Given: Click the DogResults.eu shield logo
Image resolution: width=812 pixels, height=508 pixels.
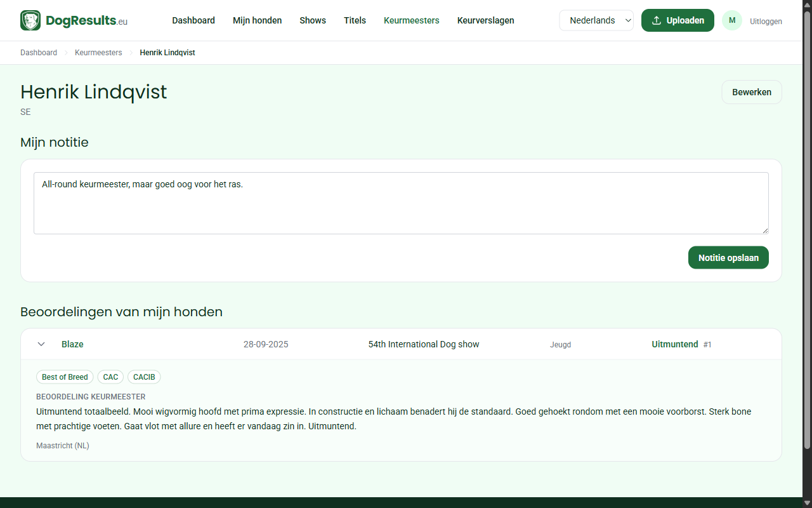Looking at the screenshot, I should [30, 20].
